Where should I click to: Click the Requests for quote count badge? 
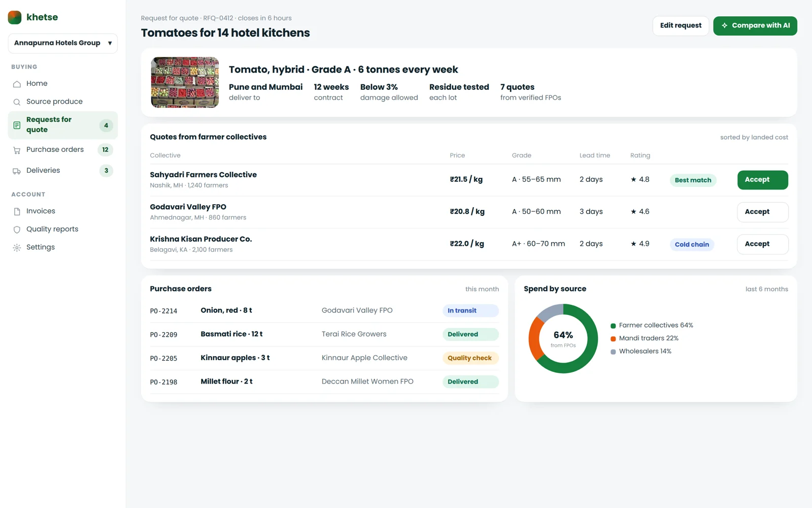106,125
